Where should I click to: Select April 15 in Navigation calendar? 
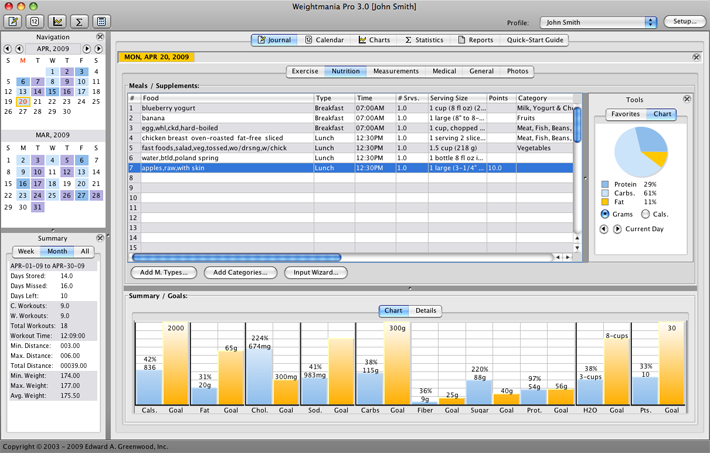pyautogui.click(x=52, y=92)
